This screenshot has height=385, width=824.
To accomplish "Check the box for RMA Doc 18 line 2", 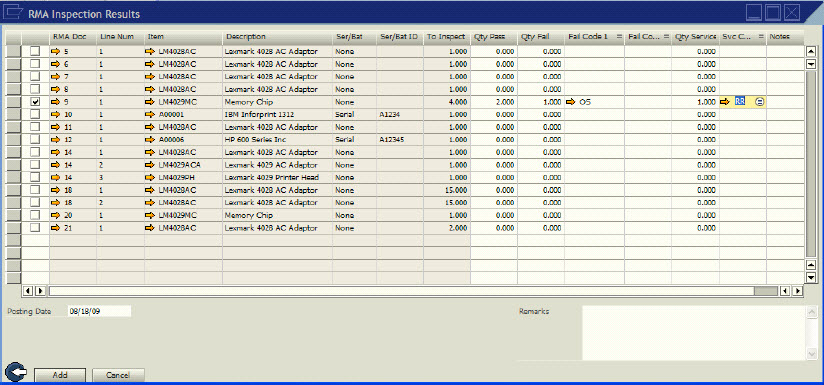I will (x=35, y=203).
